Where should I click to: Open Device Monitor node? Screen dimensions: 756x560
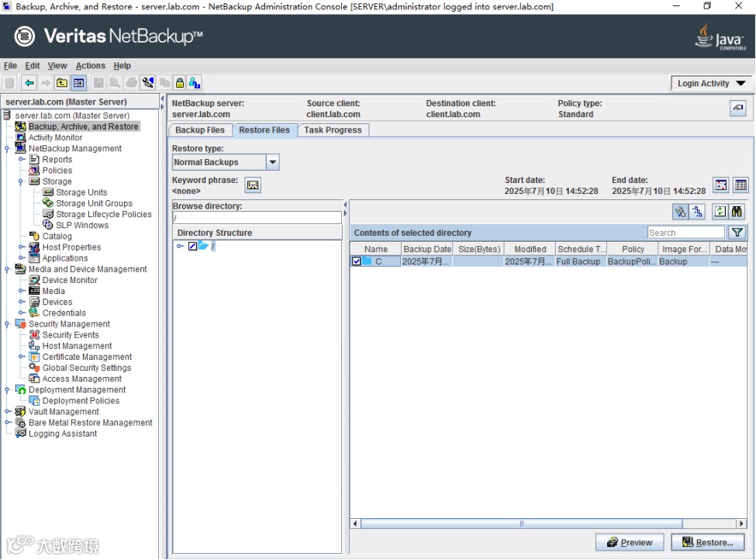click(70, 280)
